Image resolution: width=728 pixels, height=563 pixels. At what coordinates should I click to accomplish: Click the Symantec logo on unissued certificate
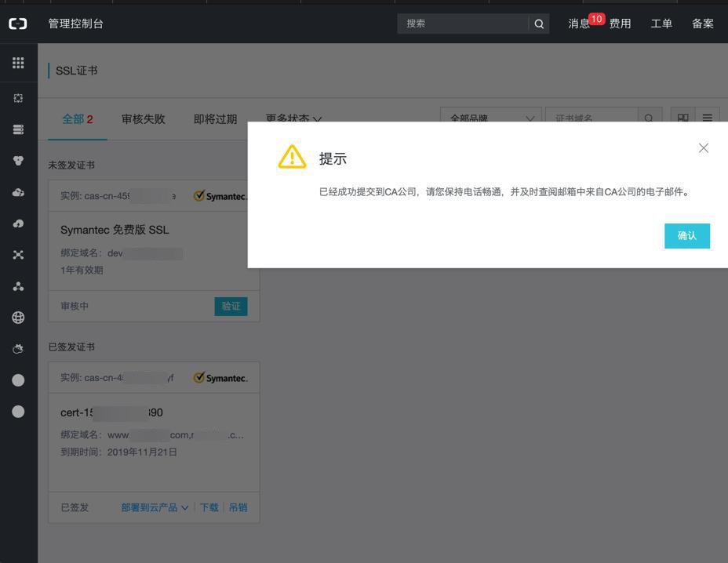coord(220,196)
